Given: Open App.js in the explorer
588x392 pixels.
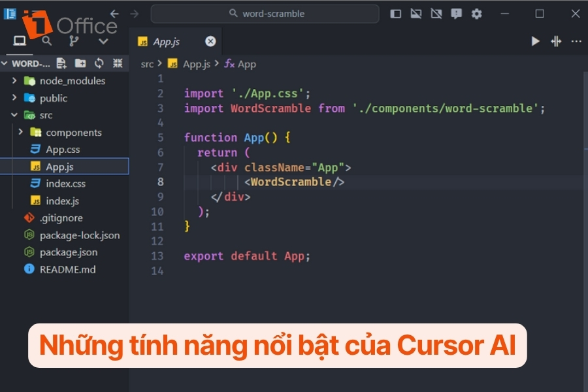Looking at the screenshot, I should pyautogui.click(x=65, y=167).
